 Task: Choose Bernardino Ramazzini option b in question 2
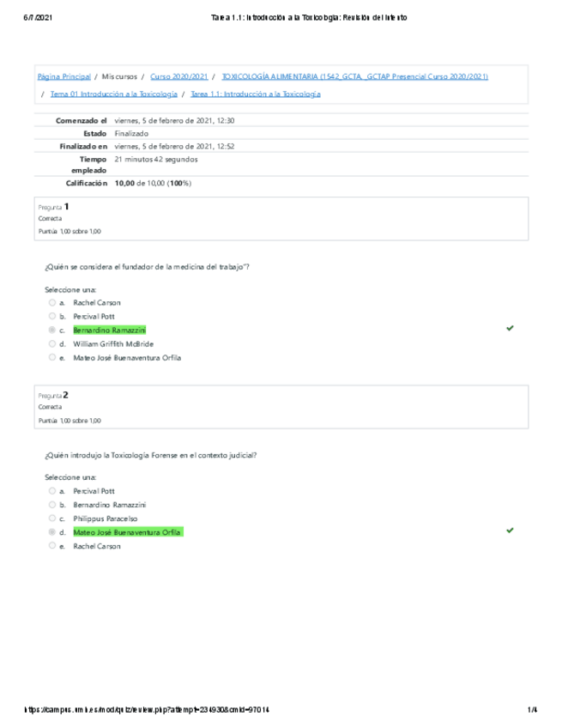[52, 505]
